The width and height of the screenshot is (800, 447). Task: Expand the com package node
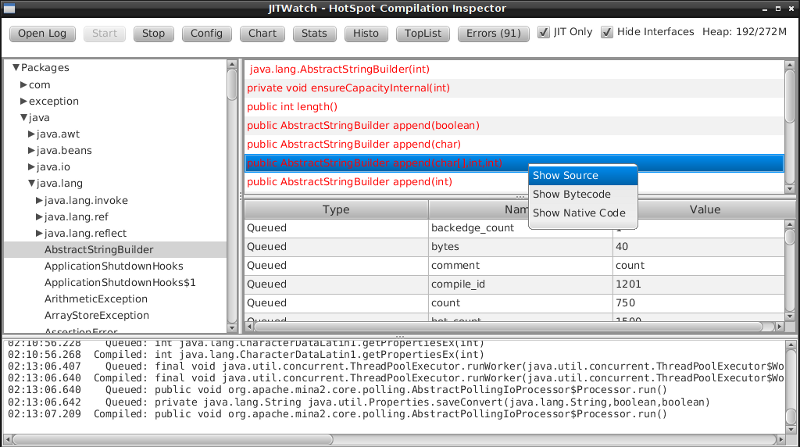[x=23, y=85]
